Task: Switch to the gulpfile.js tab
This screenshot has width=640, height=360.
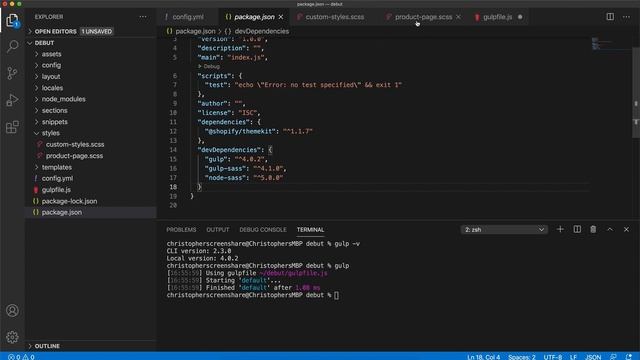Action: (497, 17)
